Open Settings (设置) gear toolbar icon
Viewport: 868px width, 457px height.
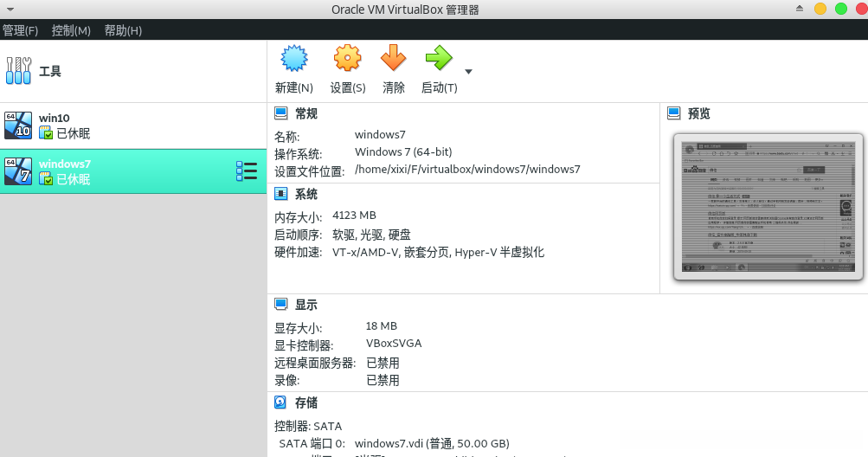pos(348,58)
